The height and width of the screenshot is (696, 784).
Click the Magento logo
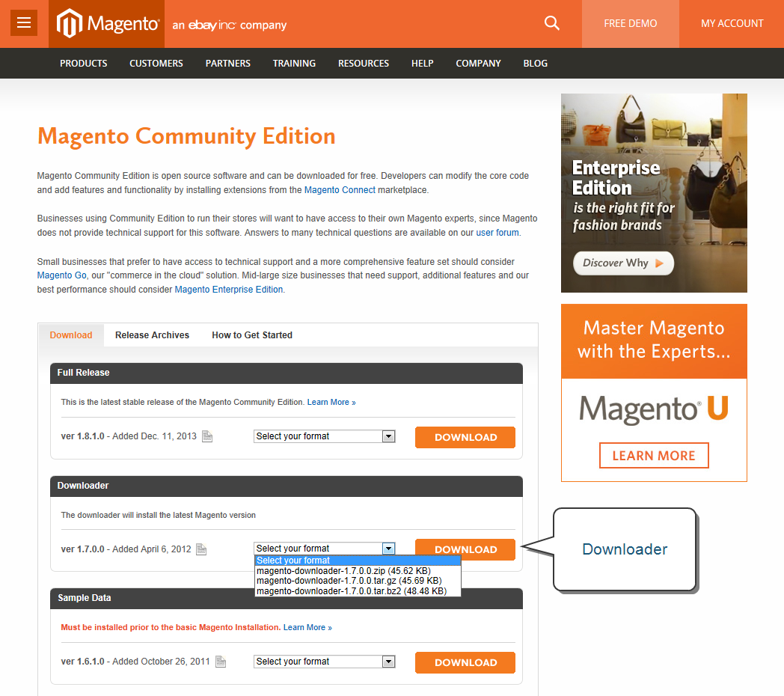107,23
